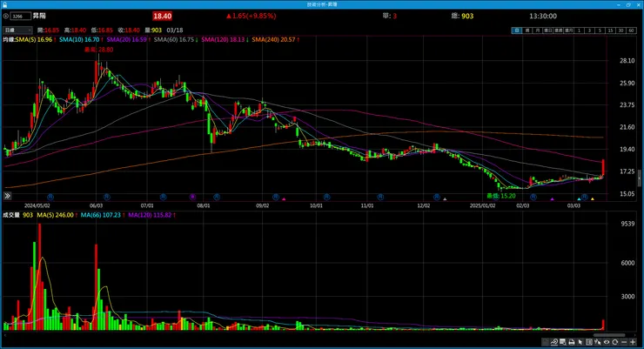Click the 總: 903 total volume text
This screenshot has width=644, height=349.
[462, 16]
